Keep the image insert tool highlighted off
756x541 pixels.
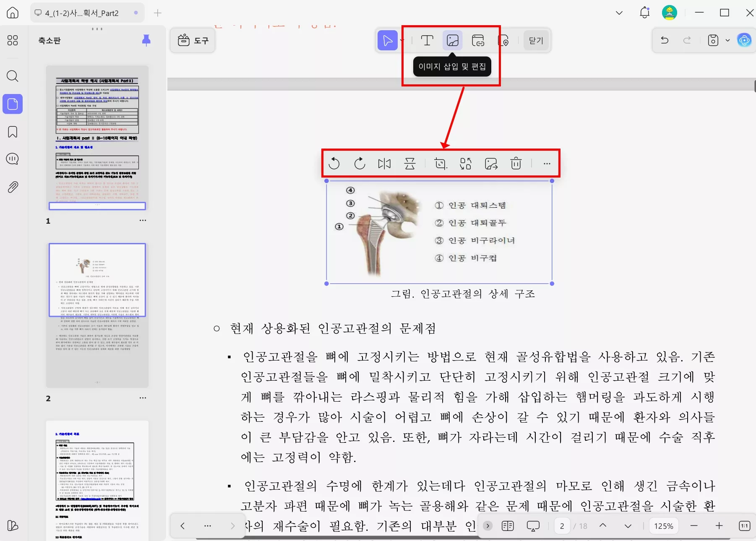452,40
